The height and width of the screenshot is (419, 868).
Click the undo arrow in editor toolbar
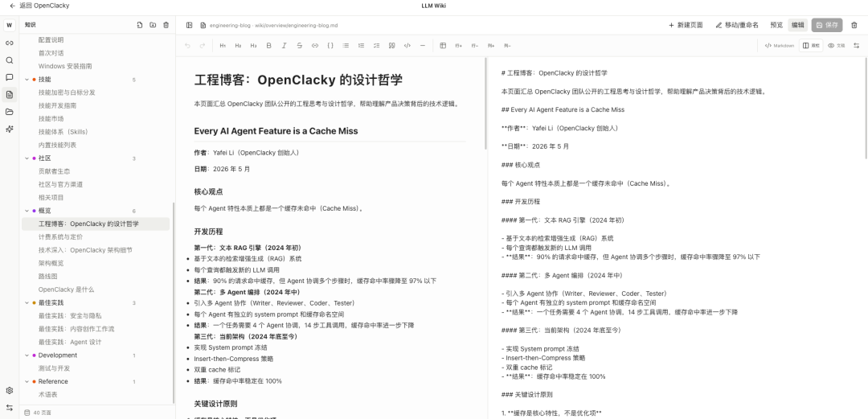click(x=187, y=46)
